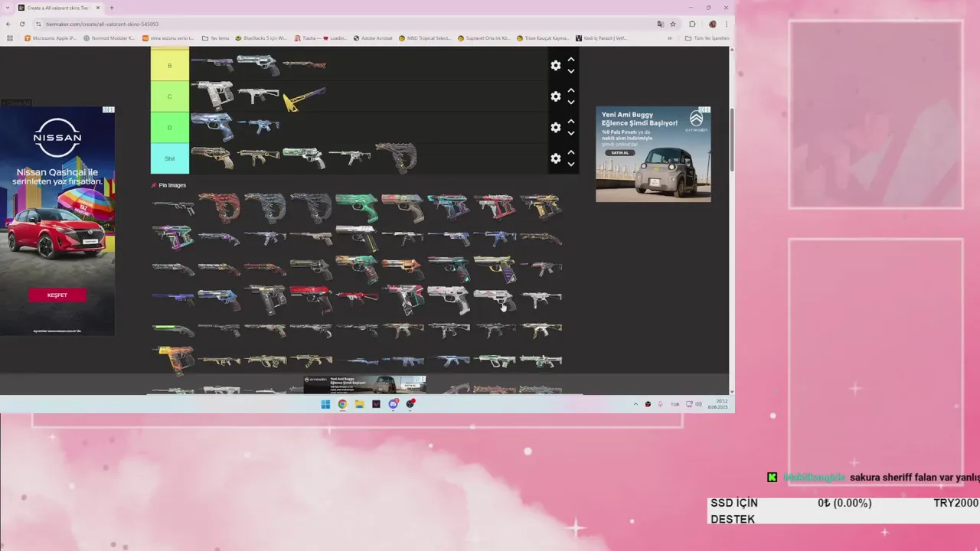Open settings gear for tier C

coord(556,96)
